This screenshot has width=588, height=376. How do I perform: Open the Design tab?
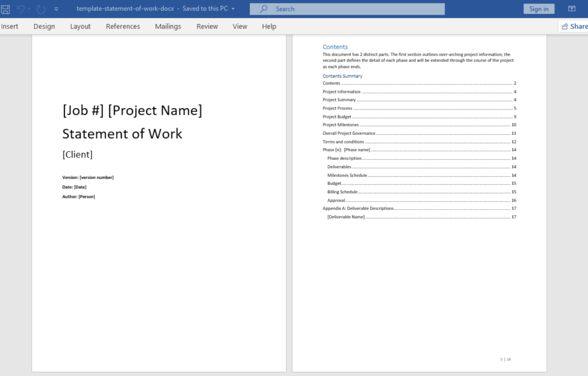[44, 26]
